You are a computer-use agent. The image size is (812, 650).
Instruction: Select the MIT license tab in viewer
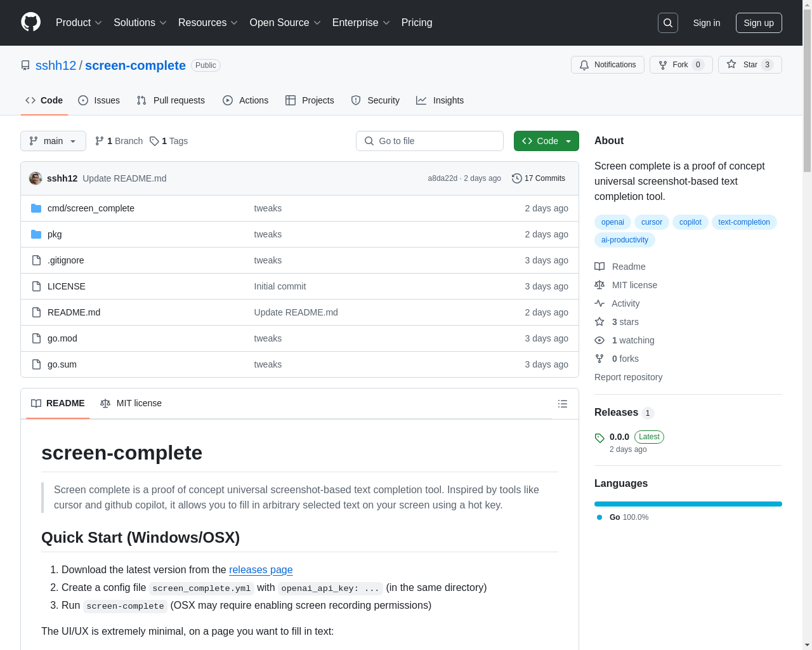tap(131, 404)
